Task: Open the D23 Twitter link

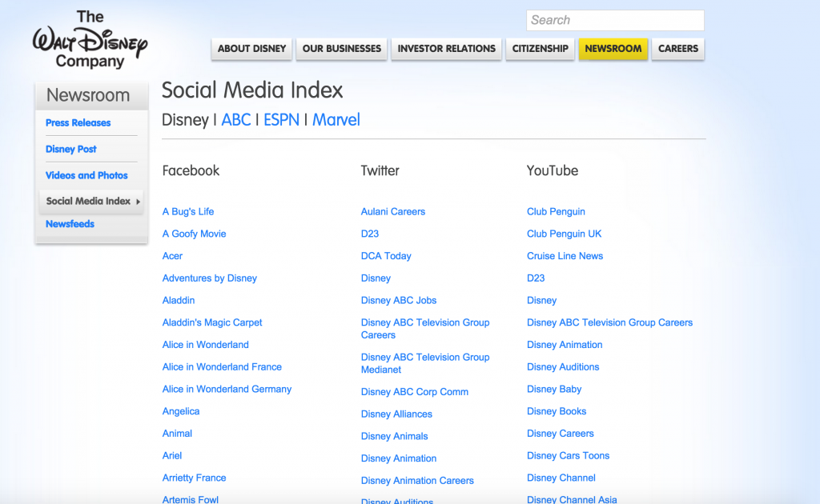Action: [370, 234]
